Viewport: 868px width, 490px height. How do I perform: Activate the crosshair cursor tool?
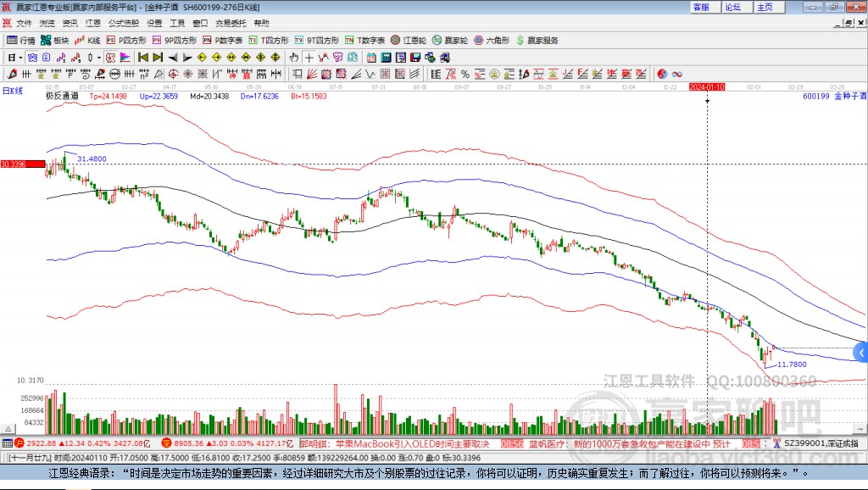309,58
